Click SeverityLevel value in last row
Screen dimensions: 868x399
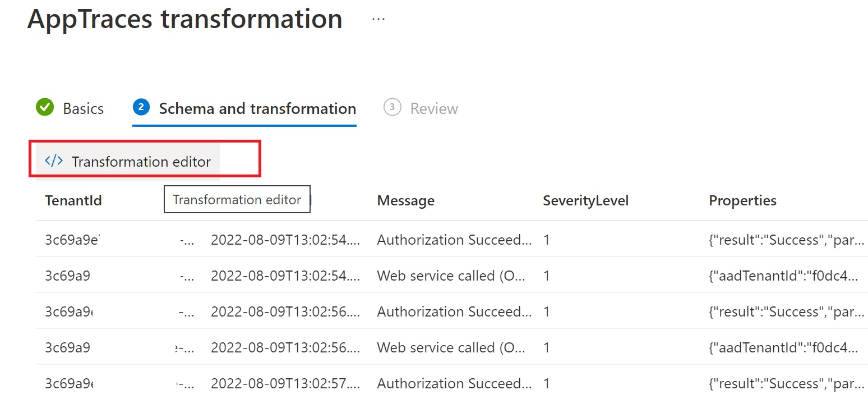click(x=547, y=383)
